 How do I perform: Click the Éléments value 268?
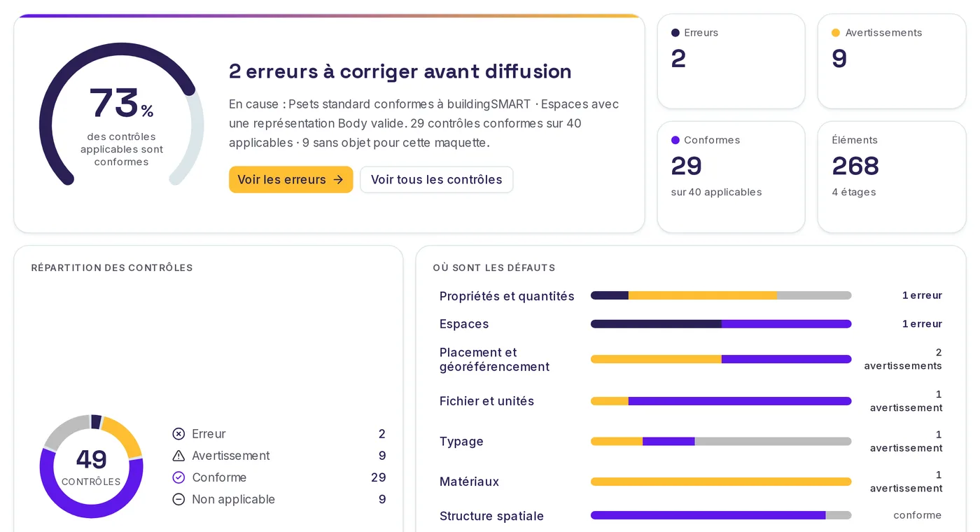point(855,166)
